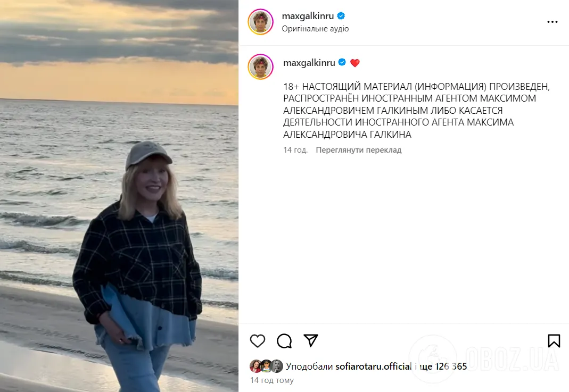This screenshot has height=392, width=569.
Task: Save post with bookmark icon
Action: [554, 340]
